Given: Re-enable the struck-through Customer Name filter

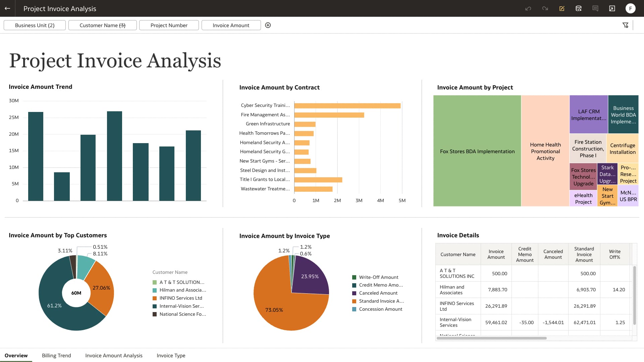Looking at the screenshot, I should pyautogui.click(x=102, y=25).
